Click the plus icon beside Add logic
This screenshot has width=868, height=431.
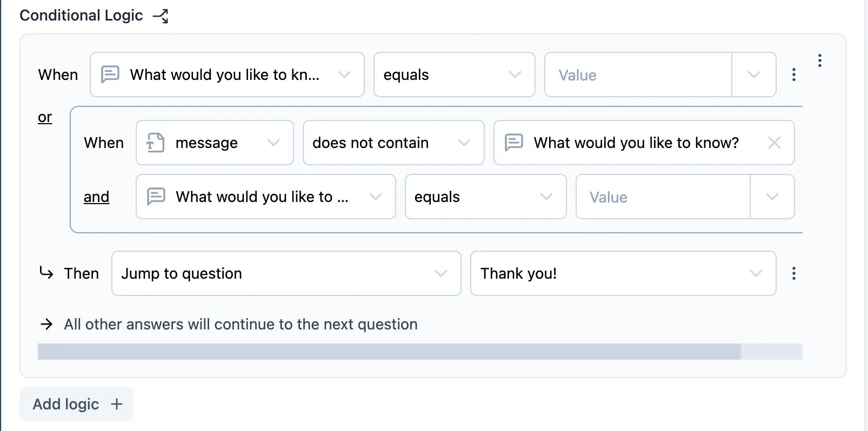[x=117, y=404]
